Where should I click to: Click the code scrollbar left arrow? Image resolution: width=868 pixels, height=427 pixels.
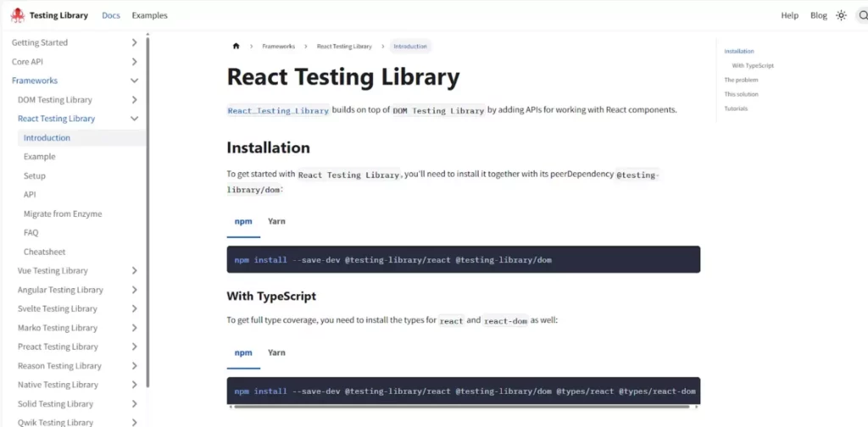point(231,407)
